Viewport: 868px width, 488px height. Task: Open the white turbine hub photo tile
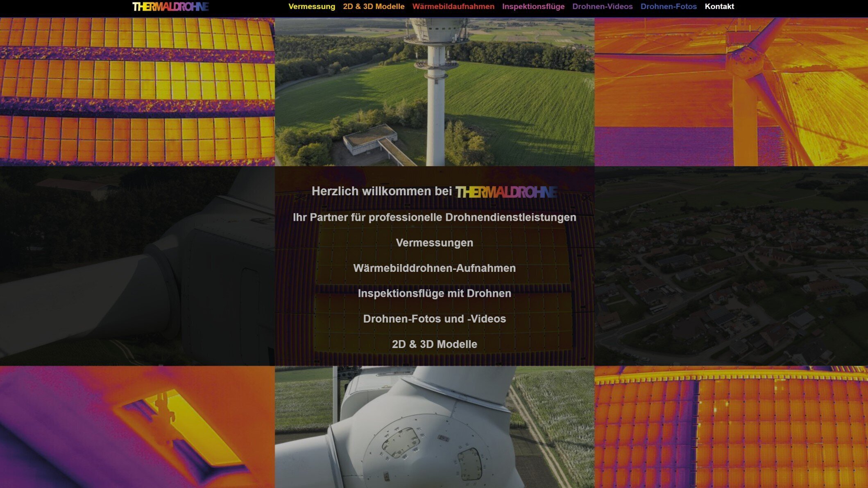(x=435, y=427)
